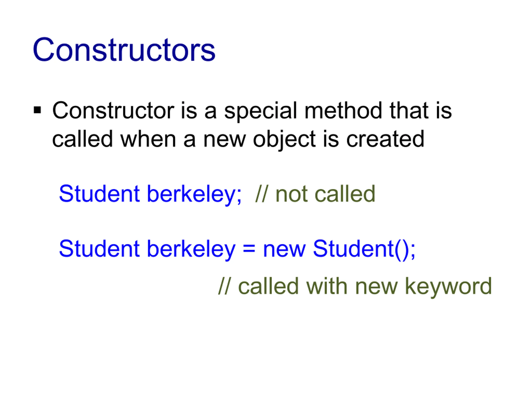Click the word "with" in the green comment

pos(326,286)
